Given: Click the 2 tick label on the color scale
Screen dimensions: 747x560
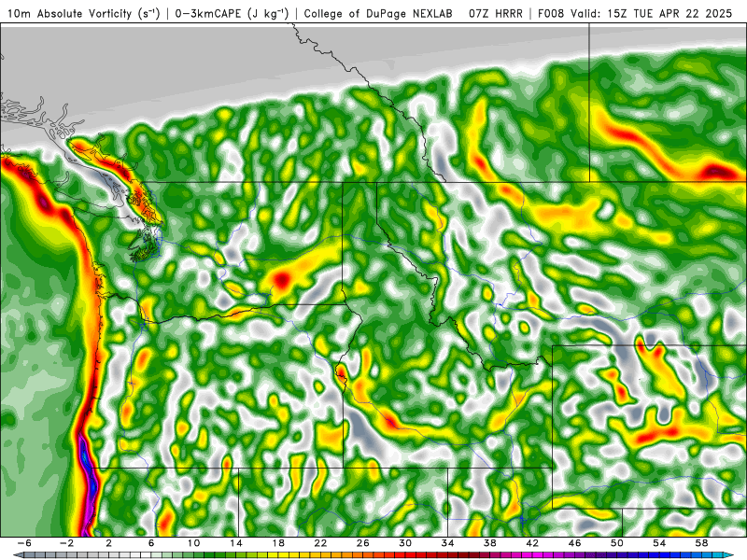Looking at the screenshot, I should coord(109,543).
